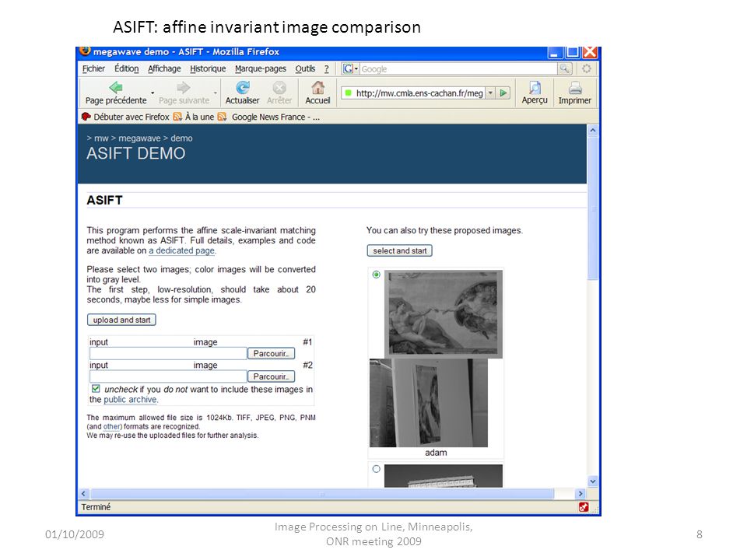Click the vertical scrollbar up arrow

tap(593, 130)
